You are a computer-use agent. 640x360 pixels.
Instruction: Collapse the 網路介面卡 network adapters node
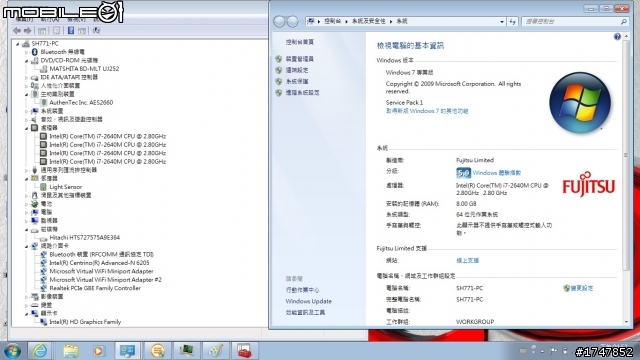click(27, 246)
